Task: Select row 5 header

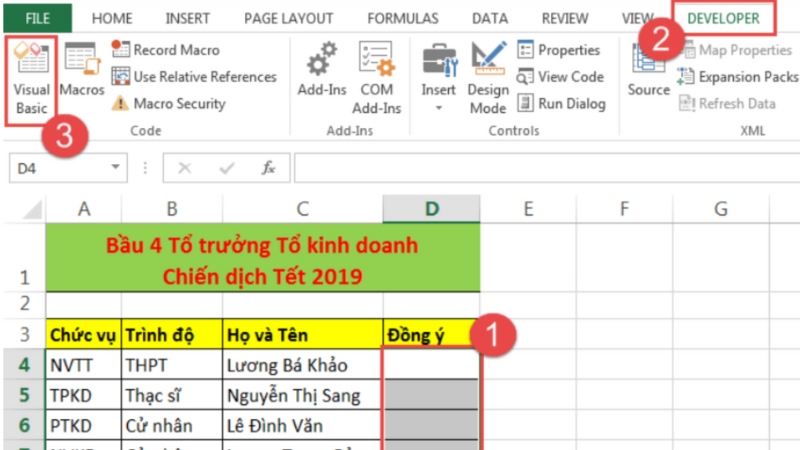Action: pos(24,395)
